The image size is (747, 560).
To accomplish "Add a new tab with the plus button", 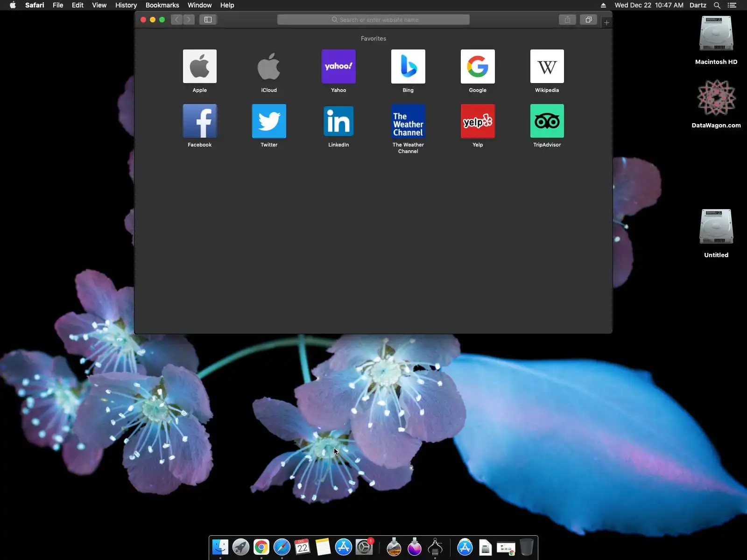I will pyautogui.click(x=606, y=22).
